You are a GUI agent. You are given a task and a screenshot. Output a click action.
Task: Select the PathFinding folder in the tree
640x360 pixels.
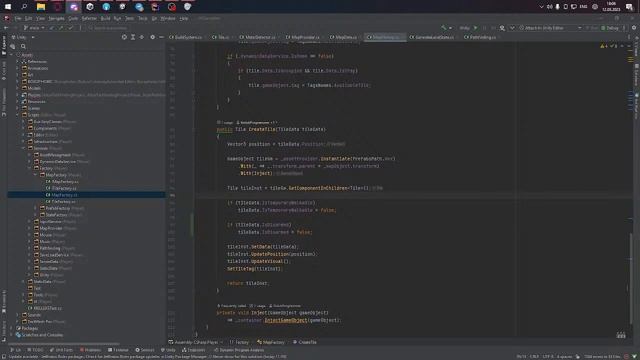point(50,248)
